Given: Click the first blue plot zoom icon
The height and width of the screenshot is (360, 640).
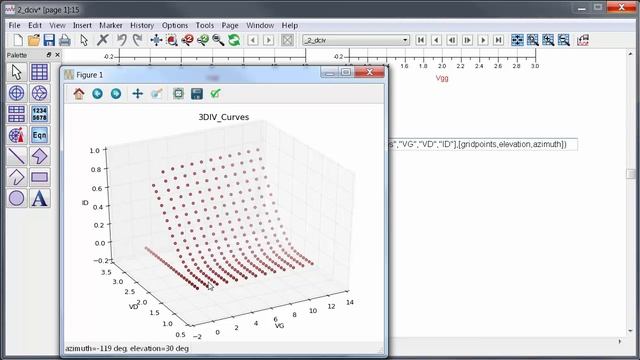Looking at the screenshot, I should coord(517,40).
